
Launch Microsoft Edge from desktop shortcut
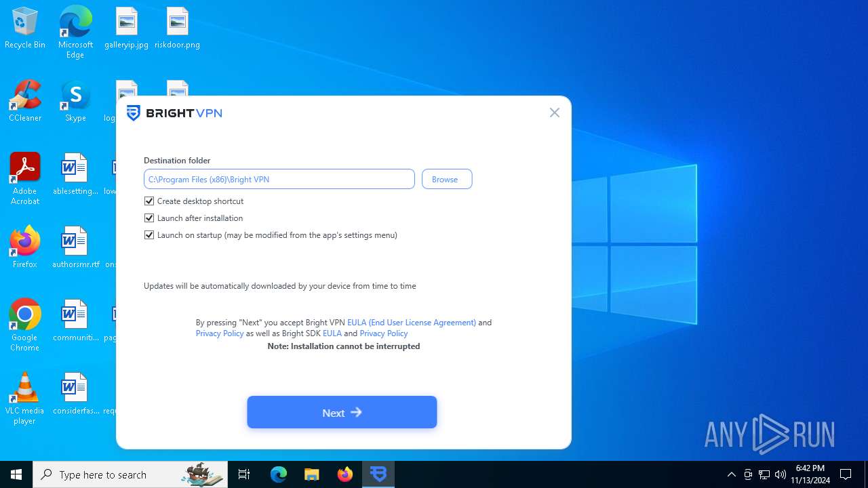tap(75, 33)
